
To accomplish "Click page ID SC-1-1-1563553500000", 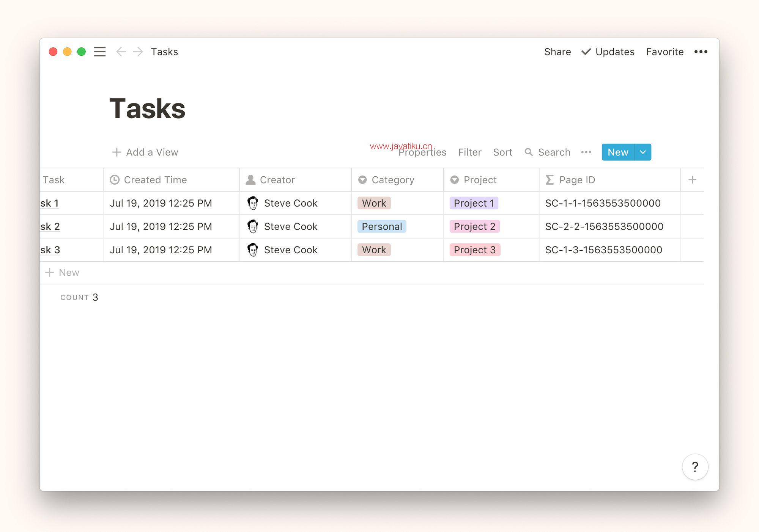I will pos(603,203).
